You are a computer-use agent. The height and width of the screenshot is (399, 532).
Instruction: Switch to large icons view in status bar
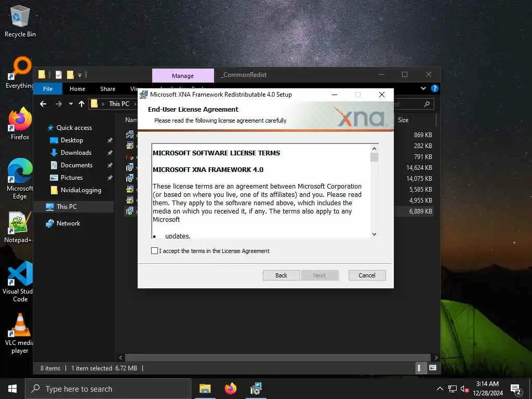click(433, 368)
